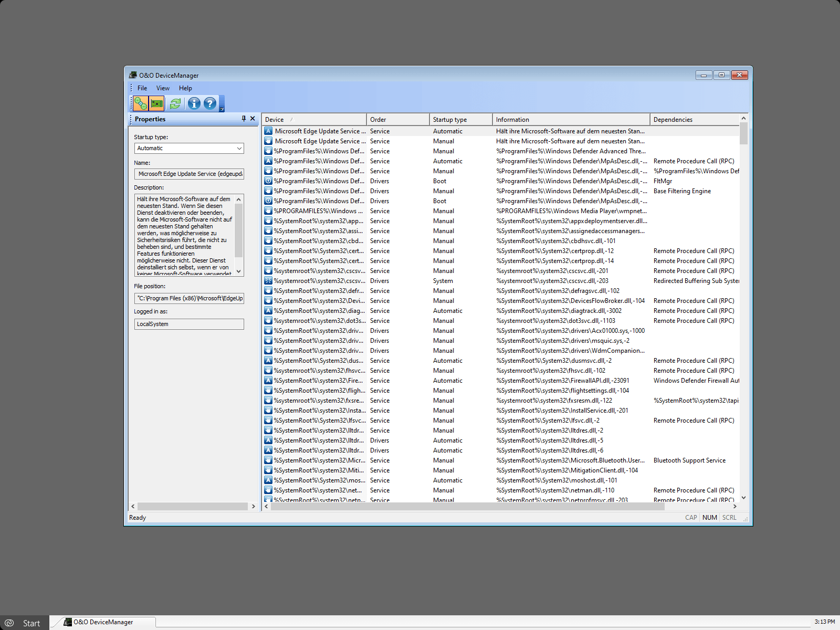The width and height of the screenshot is (840, 630).
Task: Click the Bluetooth Support Service dependency text
Action: click(x=689, y=460)
